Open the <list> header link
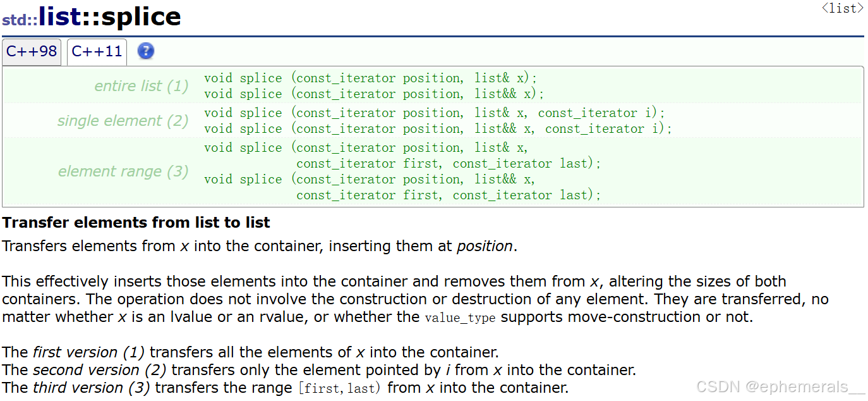The image size is (868, 401). pos(842,8)
